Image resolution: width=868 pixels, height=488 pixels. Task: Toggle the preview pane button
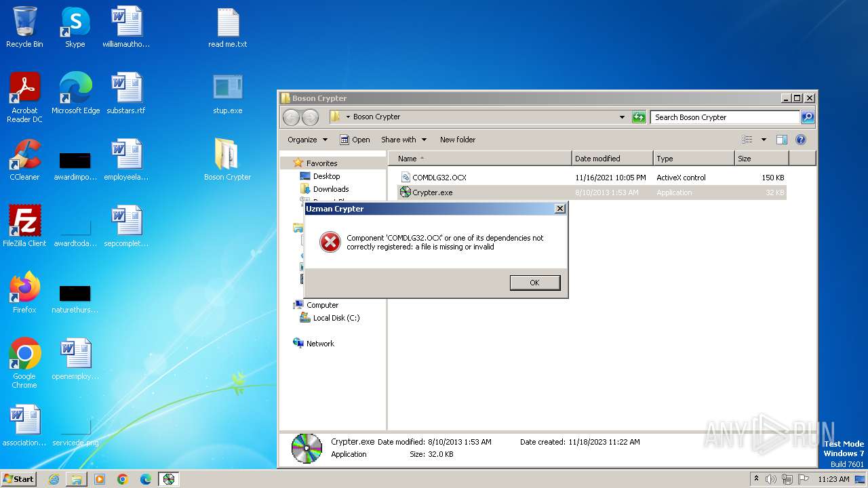(x=781, y=140)
